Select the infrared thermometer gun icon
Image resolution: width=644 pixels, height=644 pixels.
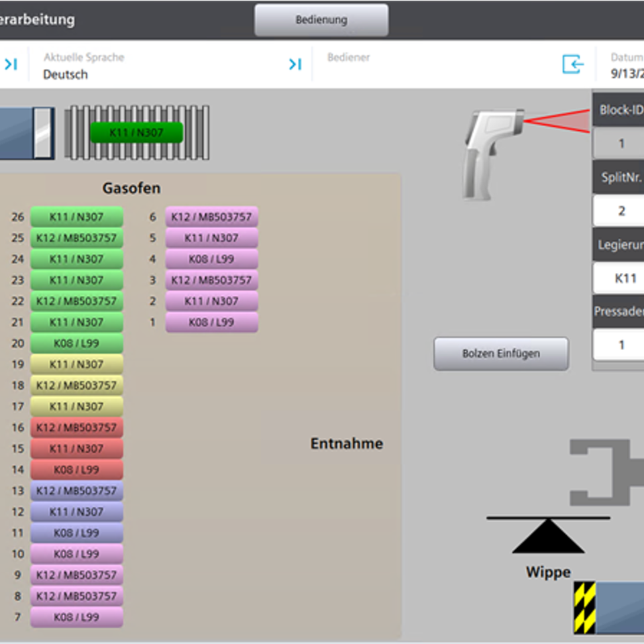click(x=493, y=154)
